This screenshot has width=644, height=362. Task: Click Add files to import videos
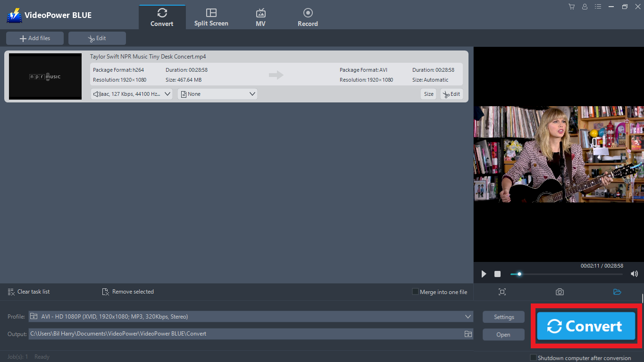point(34,38)
